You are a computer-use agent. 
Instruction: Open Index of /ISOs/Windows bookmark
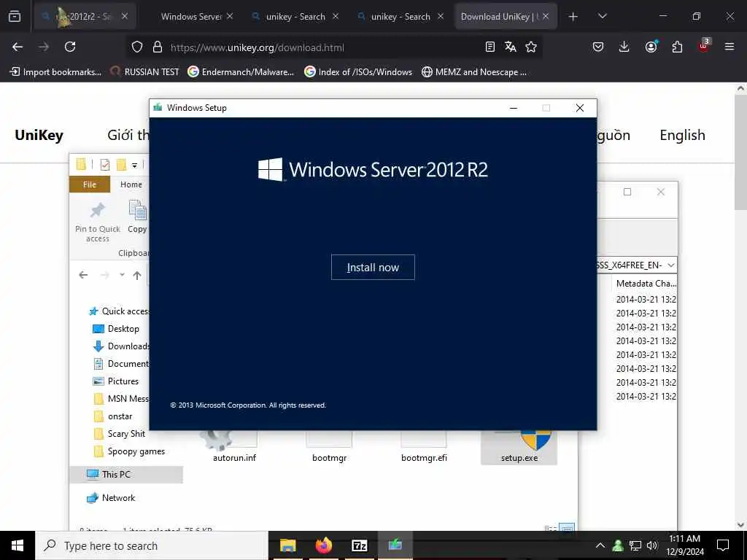(358, 72)
